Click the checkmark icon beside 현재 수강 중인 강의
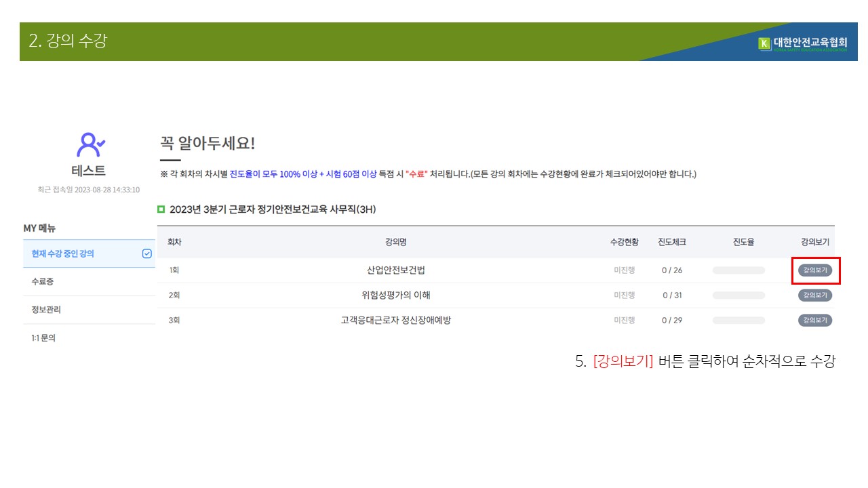868x488 pixels. (146, 253)
